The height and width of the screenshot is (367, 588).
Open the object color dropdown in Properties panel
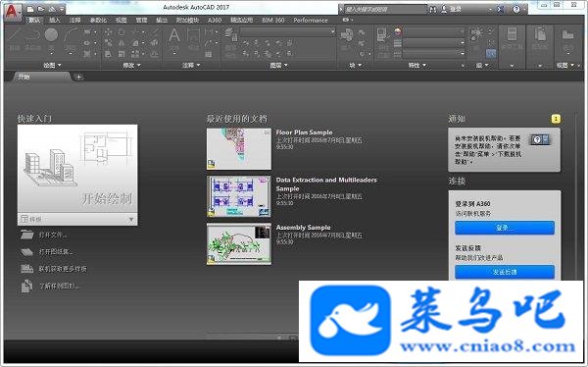[x=434, y=32]
